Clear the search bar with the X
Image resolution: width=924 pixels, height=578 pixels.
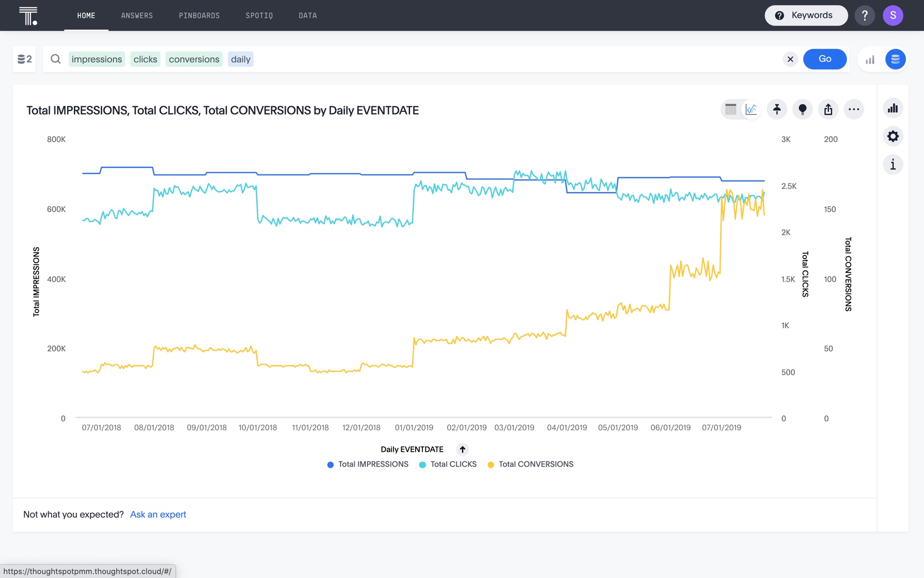(790, 59)
